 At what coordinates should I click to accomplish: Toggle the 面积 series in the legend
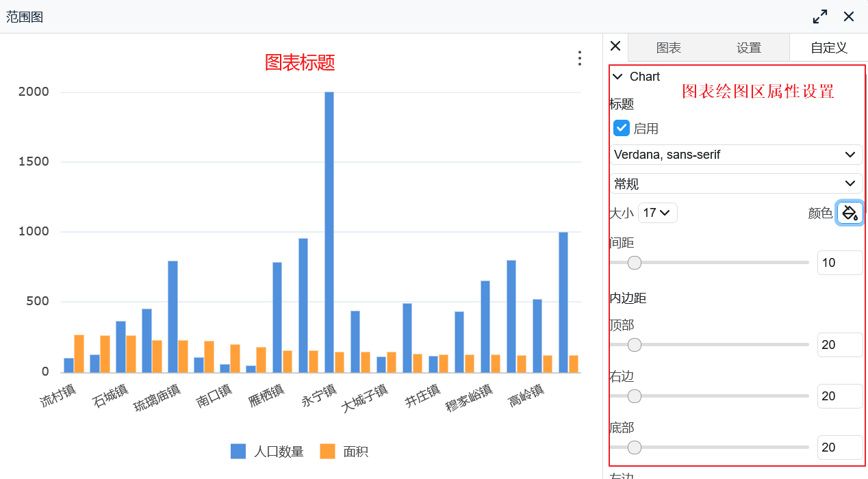pos(346,451)
